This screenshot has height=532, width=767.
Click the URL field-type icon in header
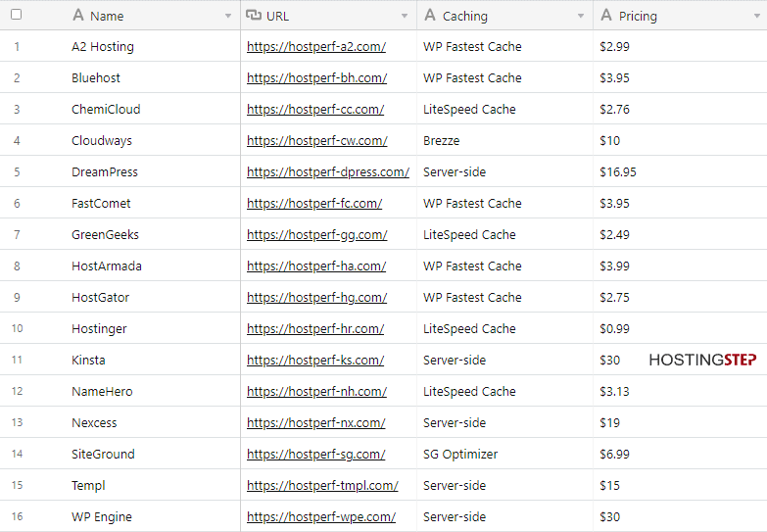pyautogui.click(x=254, y=15)
